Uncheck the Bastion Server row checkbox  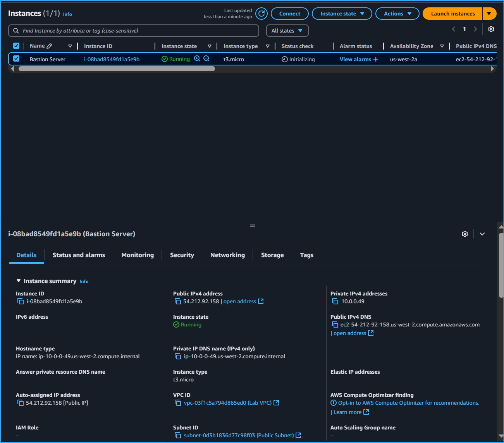tap(16, 59)
